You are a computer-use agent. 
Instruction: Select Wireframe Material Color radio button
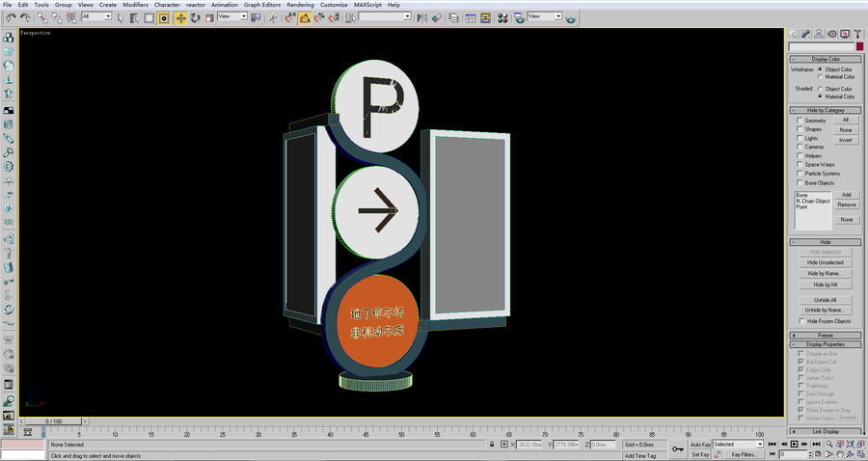click(x=820, y=77)
